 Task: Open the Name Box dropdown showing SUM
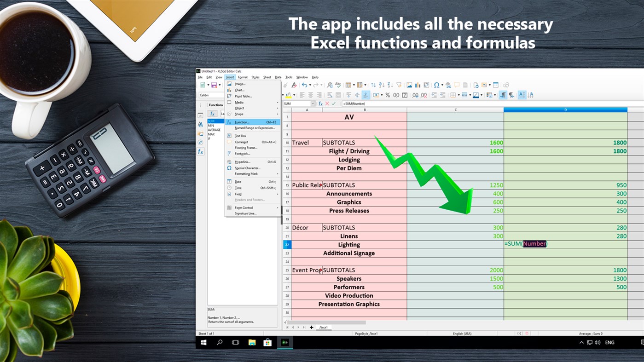coord(313,103)
